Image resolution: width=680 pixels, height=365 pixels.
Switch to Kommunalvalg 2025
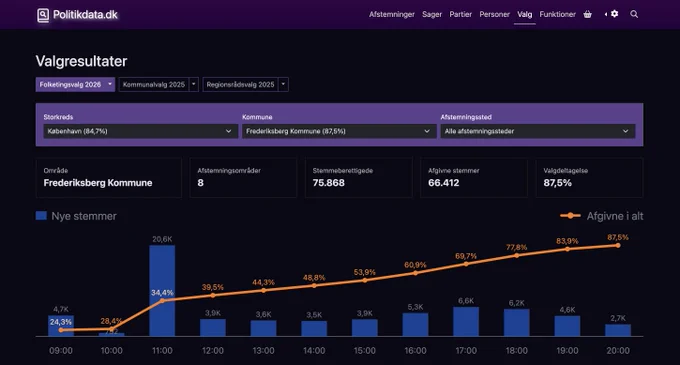(x=154, y=85)
